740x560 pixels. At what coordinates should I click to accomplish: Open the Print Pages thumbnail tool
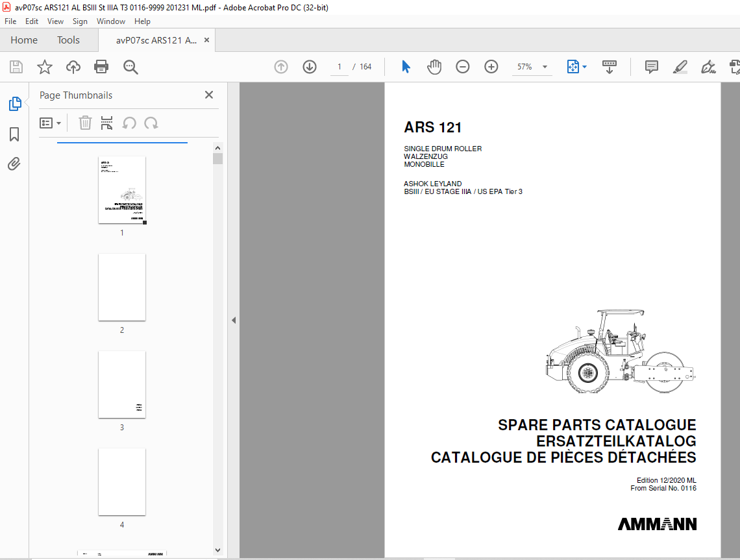[106, 123]
